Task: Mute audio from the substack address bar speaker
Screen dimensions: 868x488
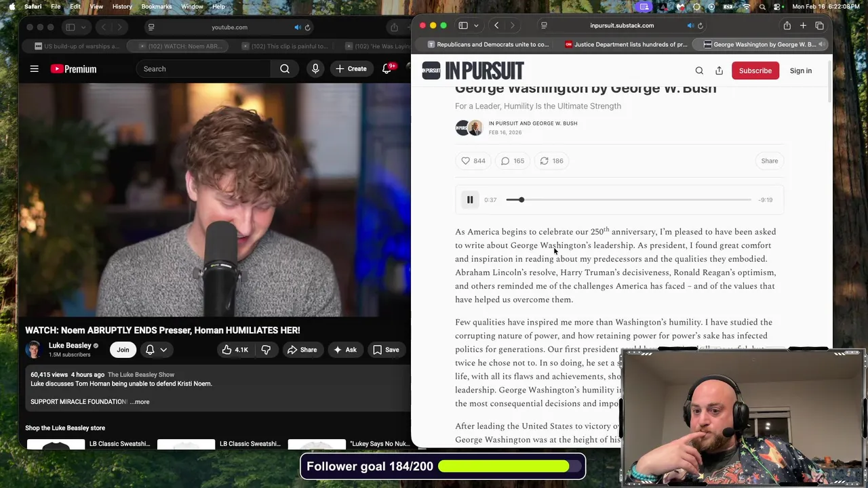Action: coord(690,26)
